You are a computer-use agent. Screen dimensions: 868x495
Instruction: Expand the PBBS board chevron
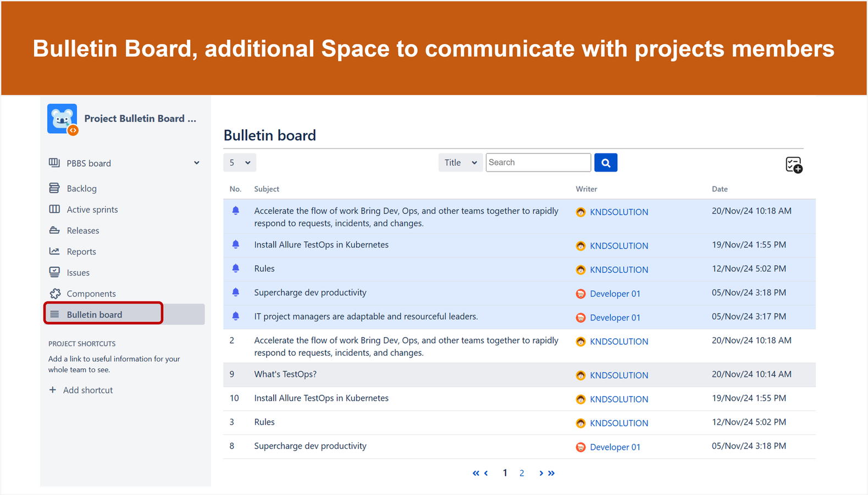click(x=196, y=163)
